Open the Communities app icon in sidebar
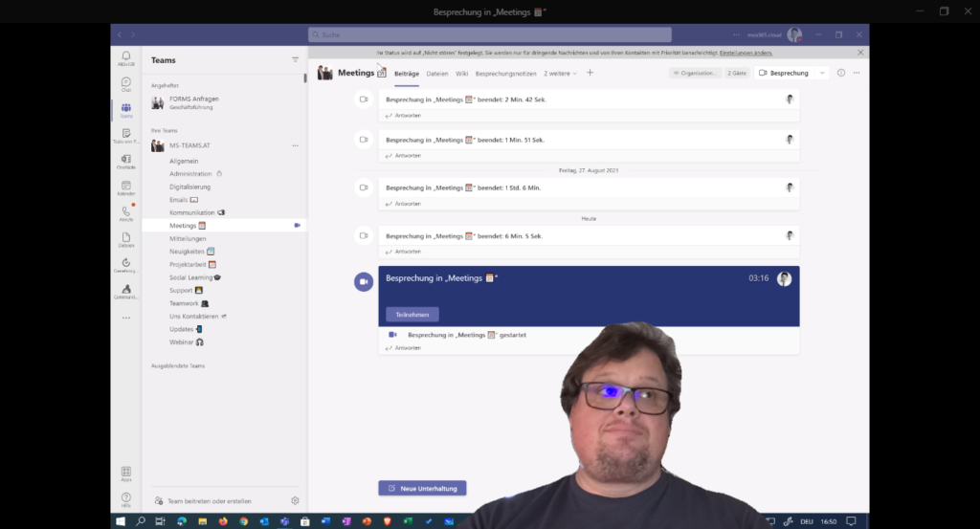 (x=126, y=292)
